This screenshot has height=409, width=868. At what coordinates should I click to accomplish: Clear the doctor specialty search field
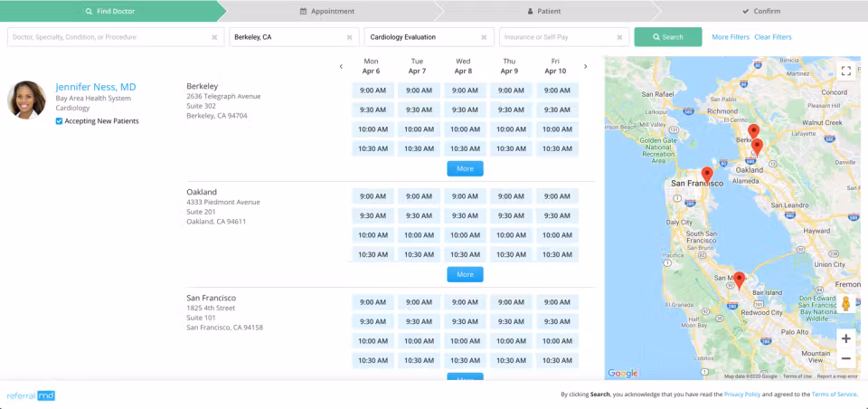214,37
